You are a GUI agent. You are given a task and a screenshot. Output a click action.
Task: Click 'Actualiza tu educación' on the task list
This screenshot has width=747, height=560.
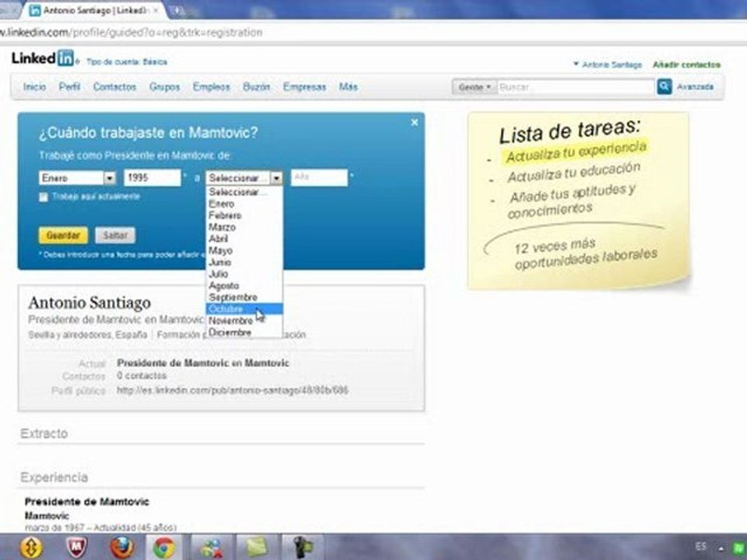573,173
